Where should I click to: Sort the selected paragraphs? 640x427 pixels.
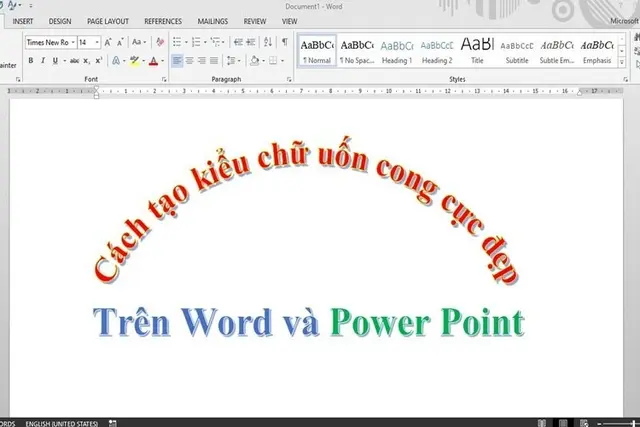click(268, 42)
